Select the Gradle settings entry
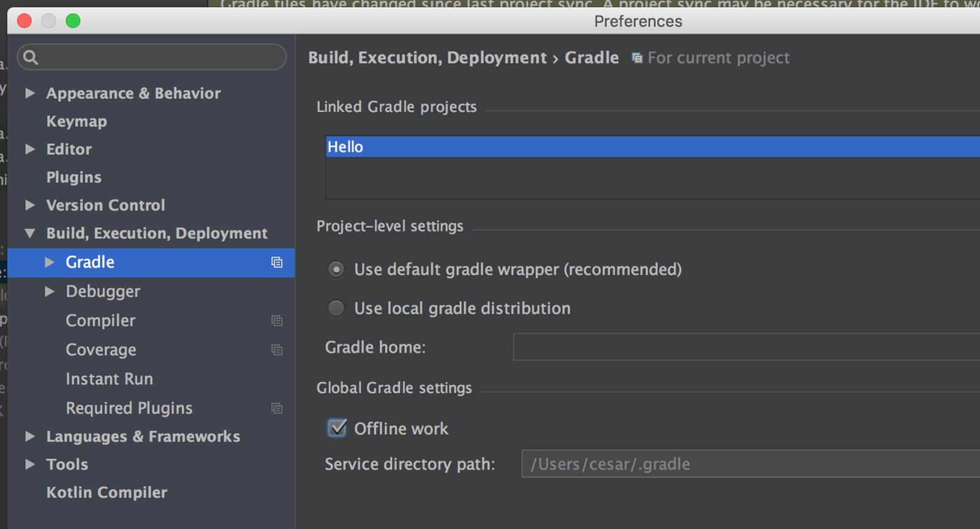 click(x=90, y=262)
